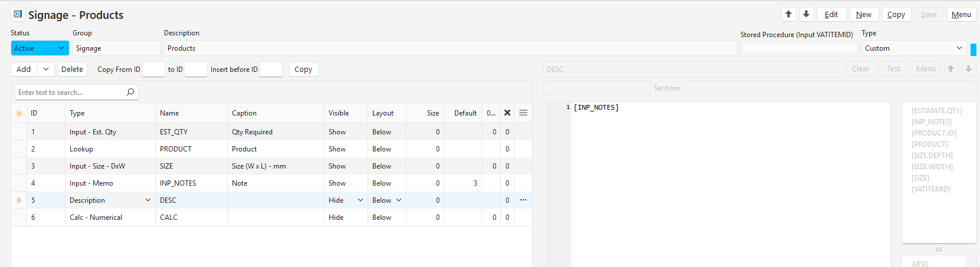Click the Add button
The image size is (980, 267).
point(24,70)
